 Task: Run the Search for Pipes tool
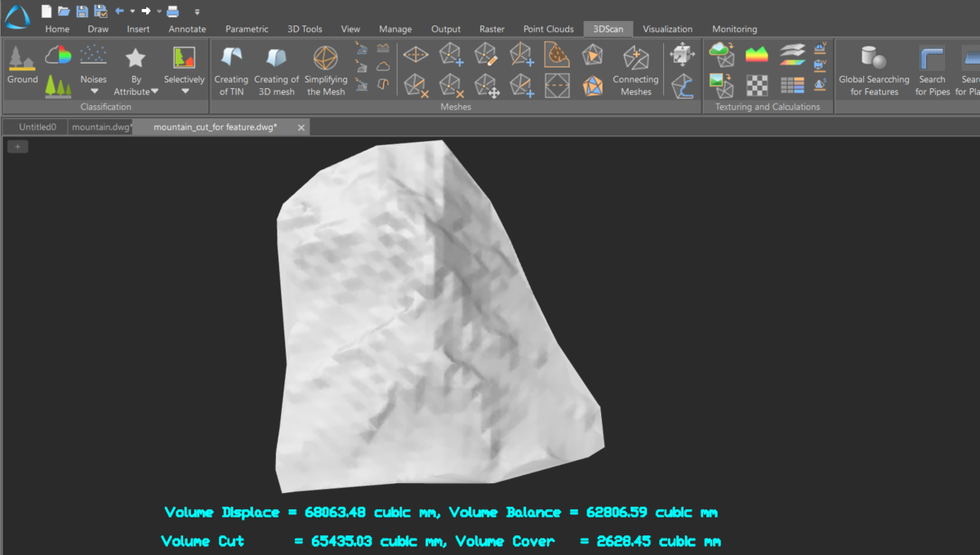pos(932,69)
